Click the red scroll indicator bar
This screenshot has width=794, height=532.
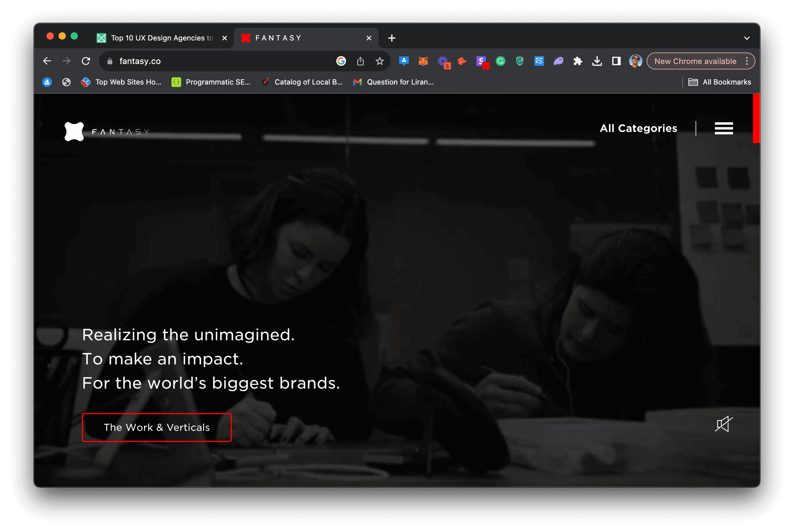coord(756,118)
